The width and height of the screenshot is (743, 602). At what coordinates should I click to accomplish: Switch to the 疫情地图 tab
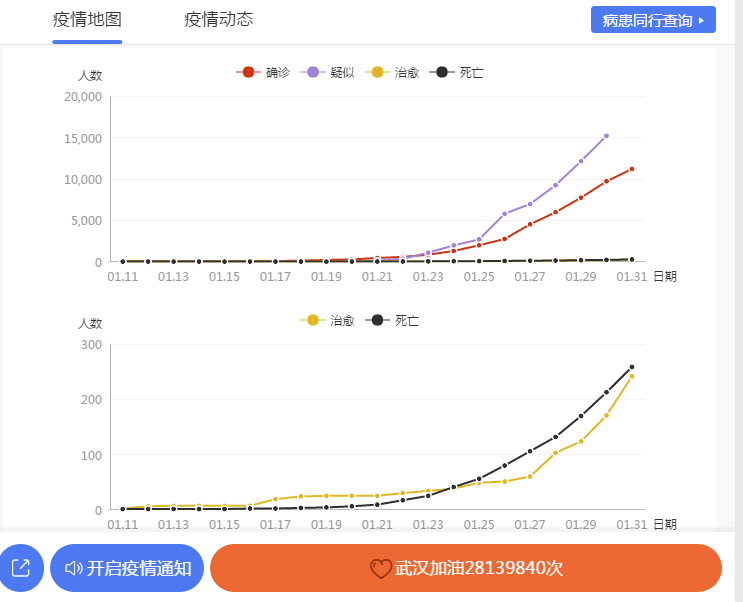[x=87, y=20]
